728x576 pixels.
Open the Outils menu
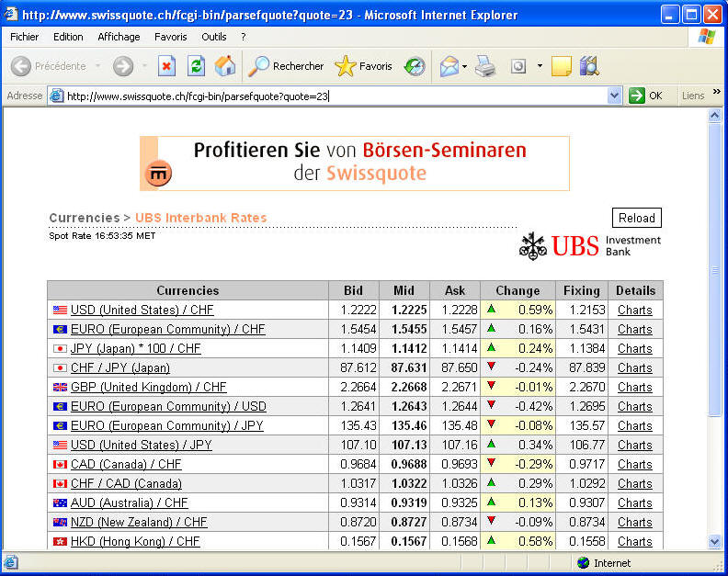(x=214, y=37)
